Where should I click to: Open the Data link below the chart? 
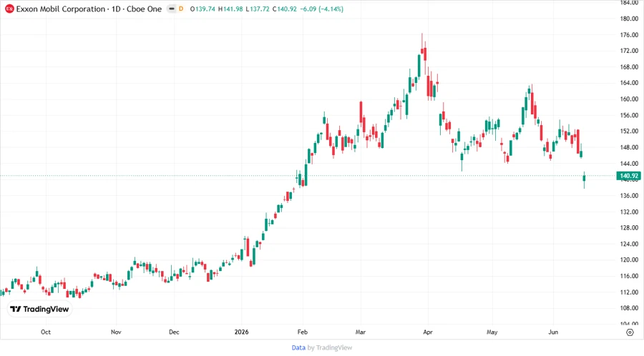pyautogui.click(x=298, y=347)
